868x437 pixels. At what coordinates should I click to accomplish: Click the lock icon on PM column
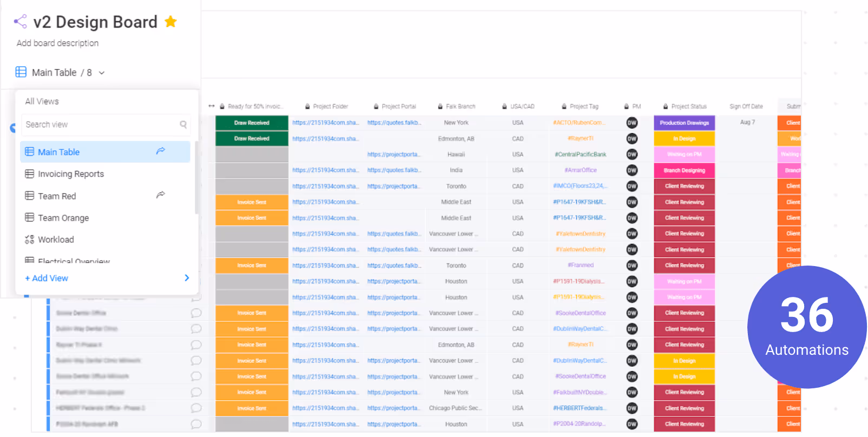point(627,107)
